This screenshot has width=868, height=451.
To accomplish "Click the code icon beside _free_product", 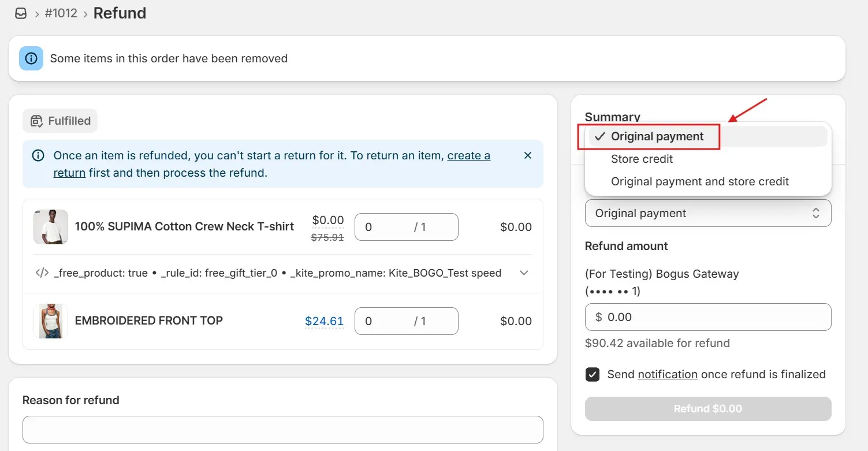I will (x=42, y=273).
